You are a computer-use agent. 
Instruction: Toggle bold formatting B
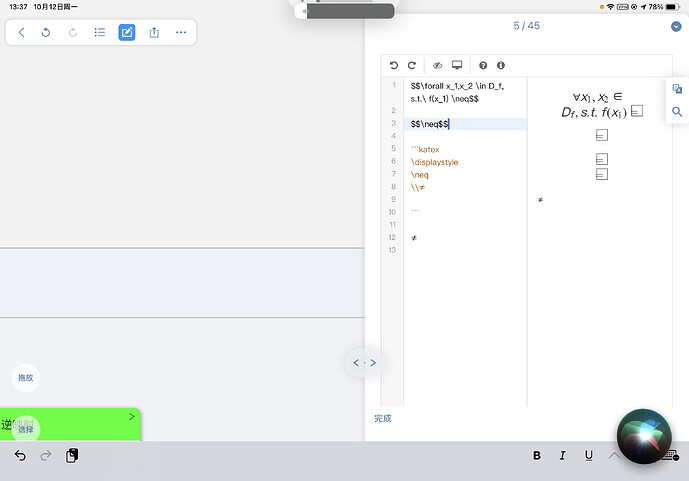pos(537,456)
